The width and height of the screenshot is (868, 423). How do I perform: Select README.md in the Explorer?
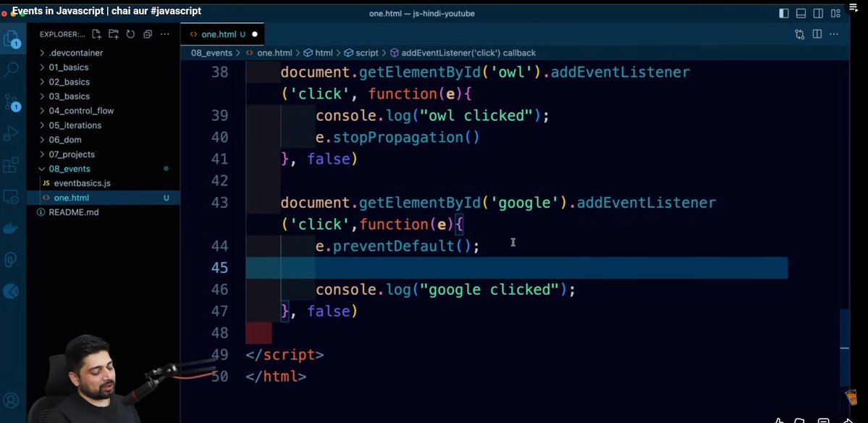tap(72, 211)
